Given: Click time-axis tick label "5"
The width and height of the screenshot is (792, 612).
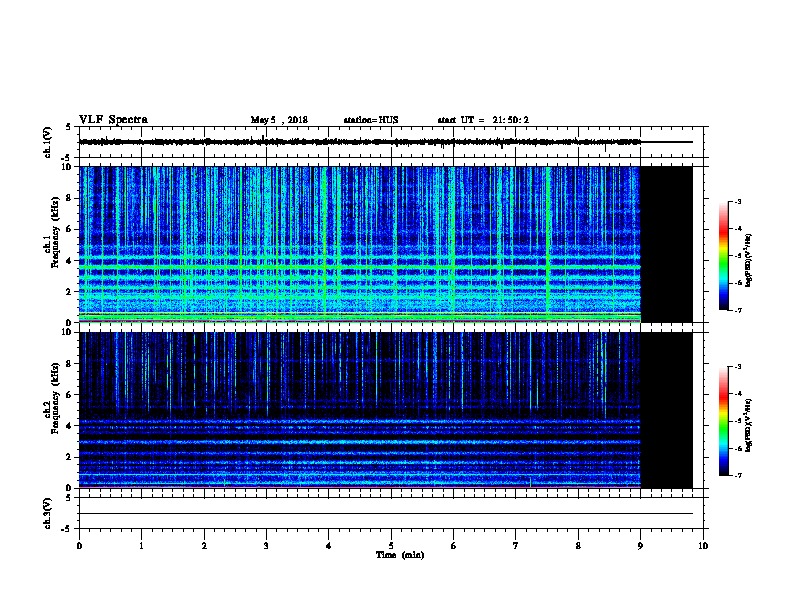Looking at the screenshot, I should (x=391, y=545).
